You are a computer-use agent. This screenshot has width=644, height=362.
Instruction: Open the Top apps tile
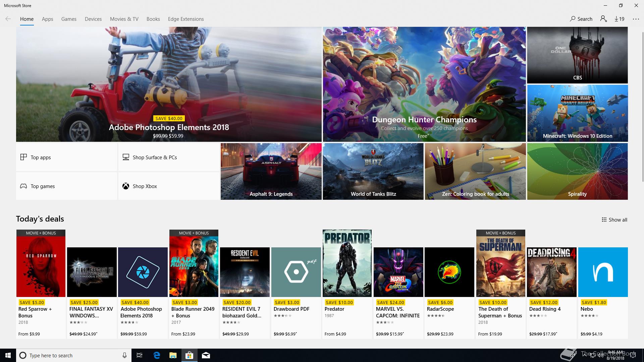pos(66,157)
